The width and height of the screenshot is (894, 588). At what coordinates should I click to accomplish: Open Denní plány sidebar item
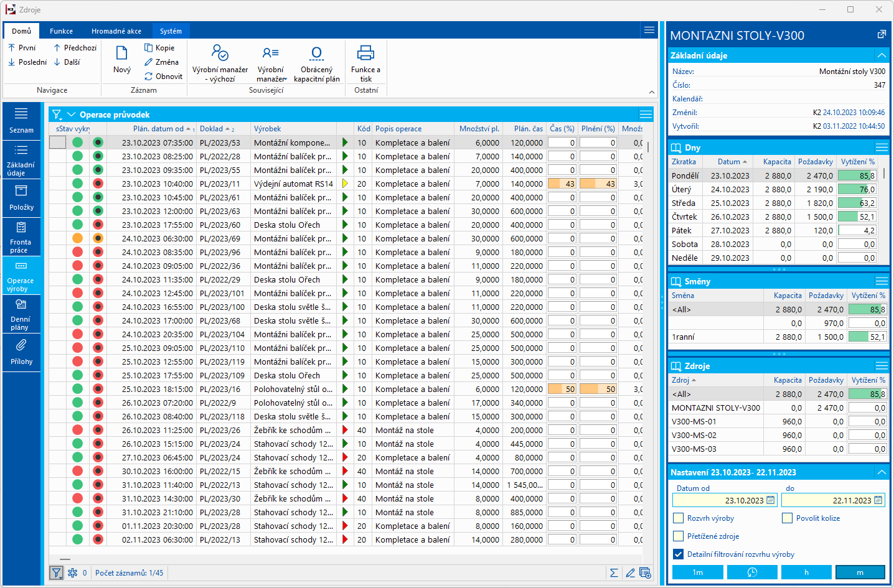21,314
